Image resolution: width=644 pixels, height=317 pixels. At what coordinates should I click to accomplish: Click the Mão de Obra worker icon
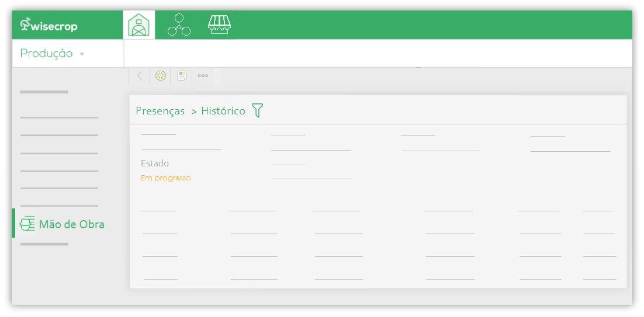(x=27, y=224)
